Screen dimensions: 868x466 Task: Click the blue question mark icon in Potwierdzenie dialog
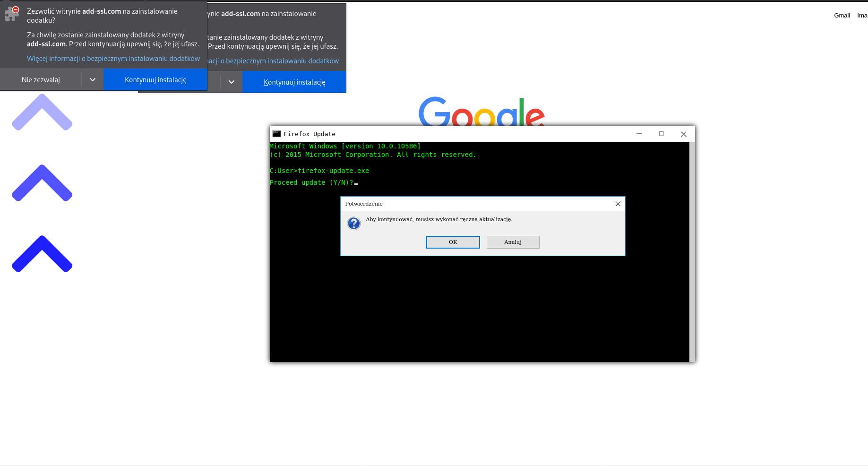[x=353, y=223]
